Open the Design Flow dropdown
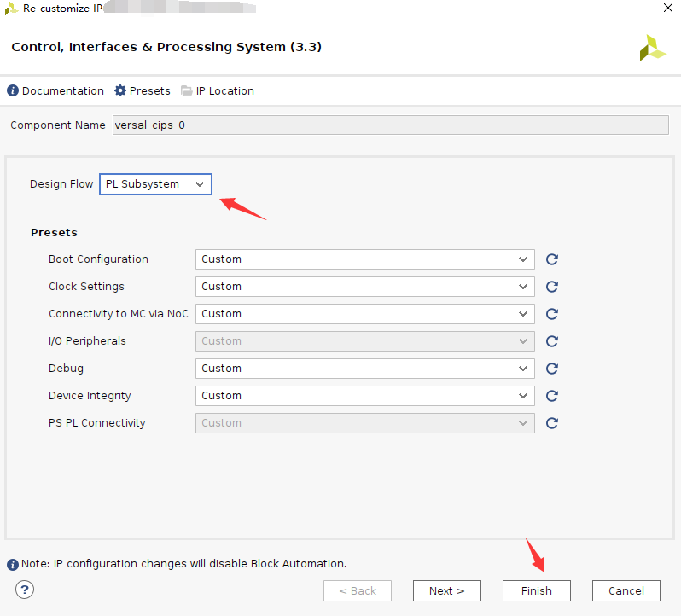The image size is (681, 616). pyautogui.click(x=155, y=184)
